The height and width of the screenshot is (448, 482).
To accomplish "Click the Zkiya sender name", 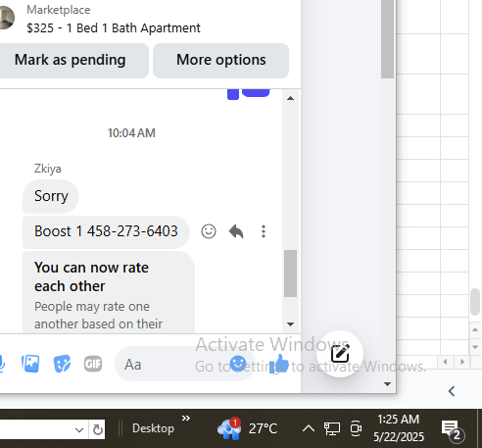I will pyautogui.click(x=48, y=169).
